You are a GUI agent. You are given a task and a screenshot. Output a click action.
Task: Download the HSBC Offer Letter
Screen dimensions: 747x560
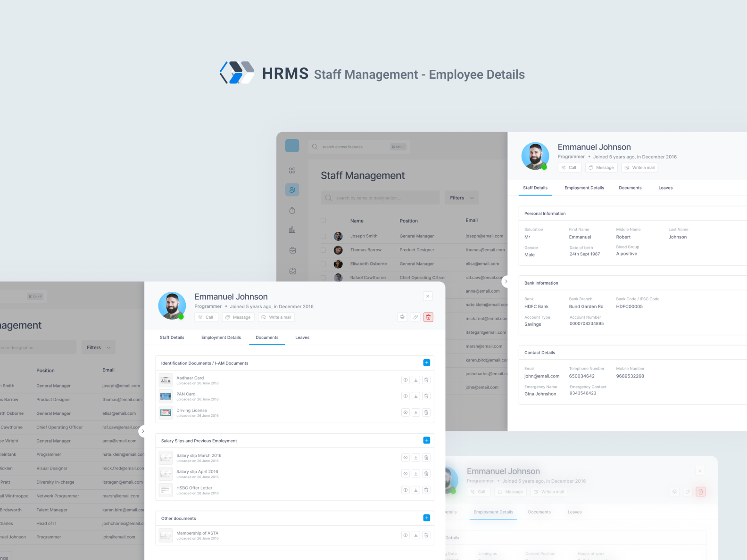click(x=416, y=490)
